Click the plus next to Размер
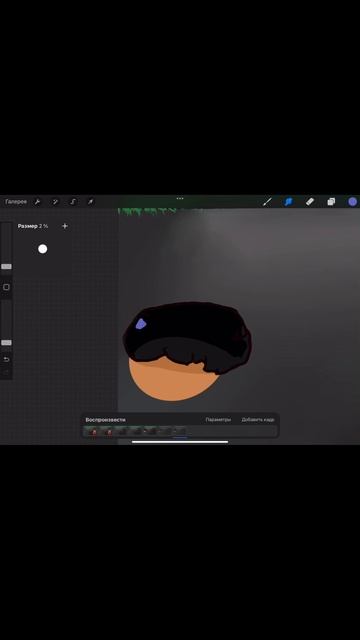 pyautogui.click(x=64, y=226)
